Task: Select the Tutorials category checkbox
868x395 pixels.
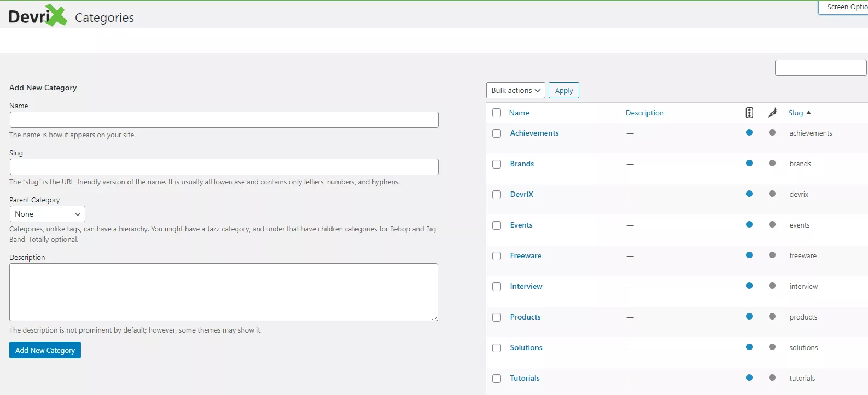Action: pos(497,379)
